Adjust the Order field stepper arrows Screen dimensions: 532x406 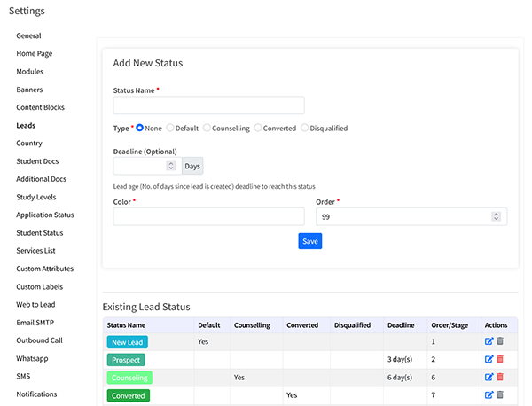(497, 216)
